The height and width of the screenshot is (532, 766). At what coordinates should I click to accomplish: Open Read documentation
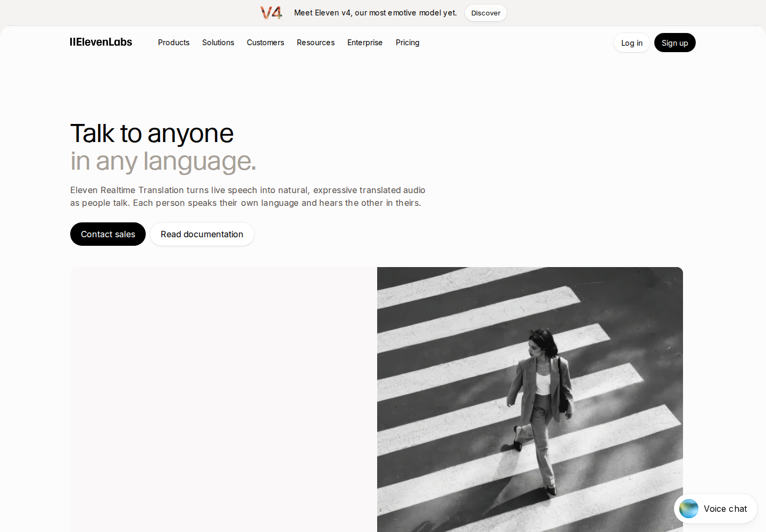(202, 234)
